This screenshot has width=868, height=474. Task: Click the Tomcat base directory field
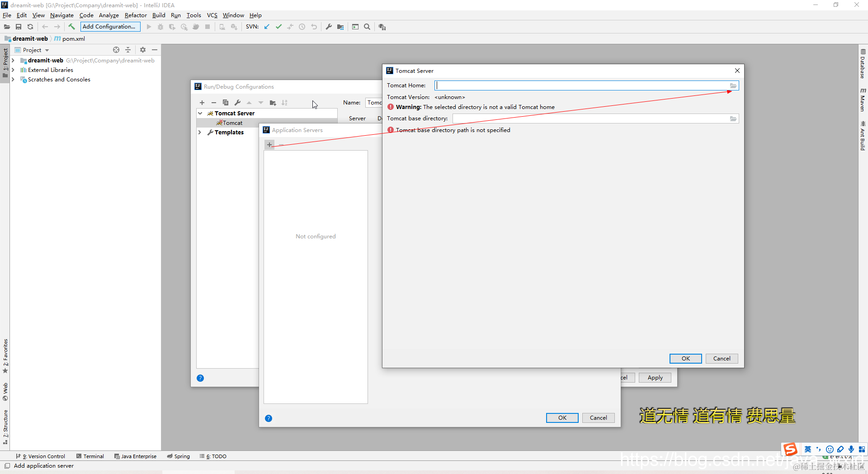pyautogui.click(x=591, y=118)
